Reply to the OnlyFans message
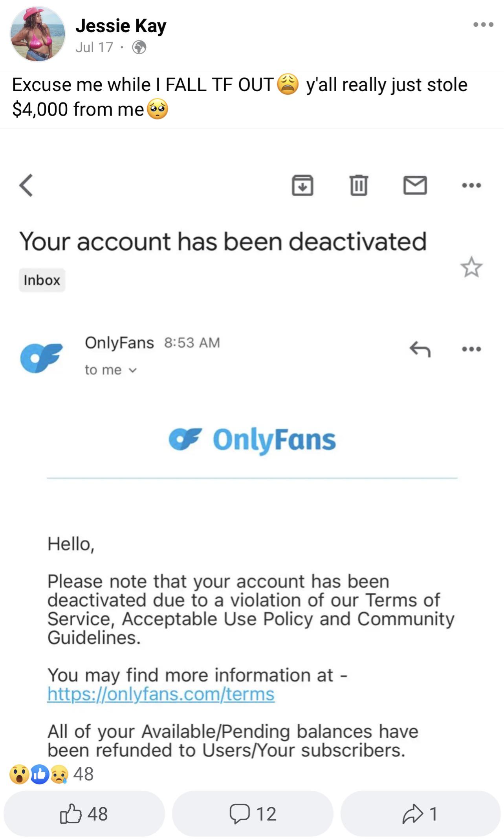 pos(420,349)
